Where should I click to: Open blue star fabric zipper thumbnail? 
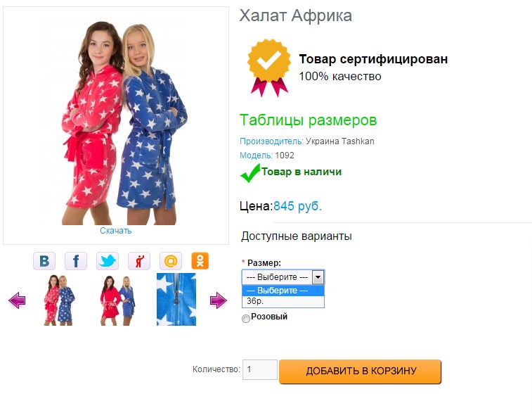pos(176,300)
